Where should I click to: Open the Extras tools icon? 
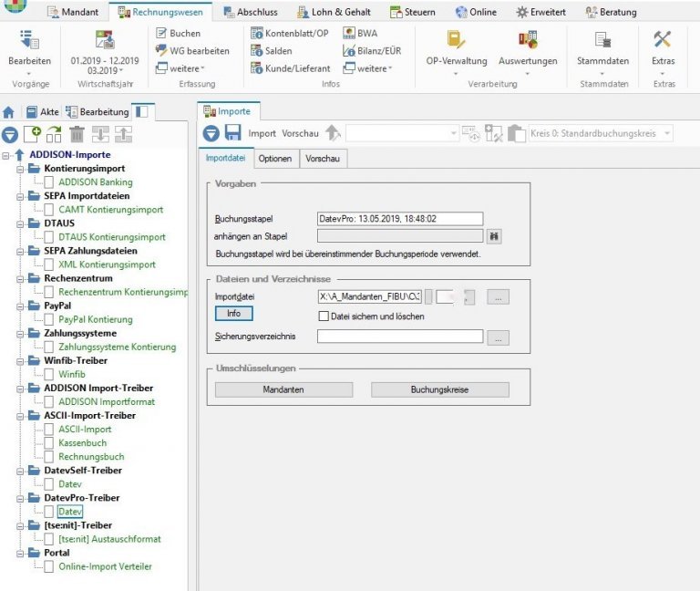662,40
